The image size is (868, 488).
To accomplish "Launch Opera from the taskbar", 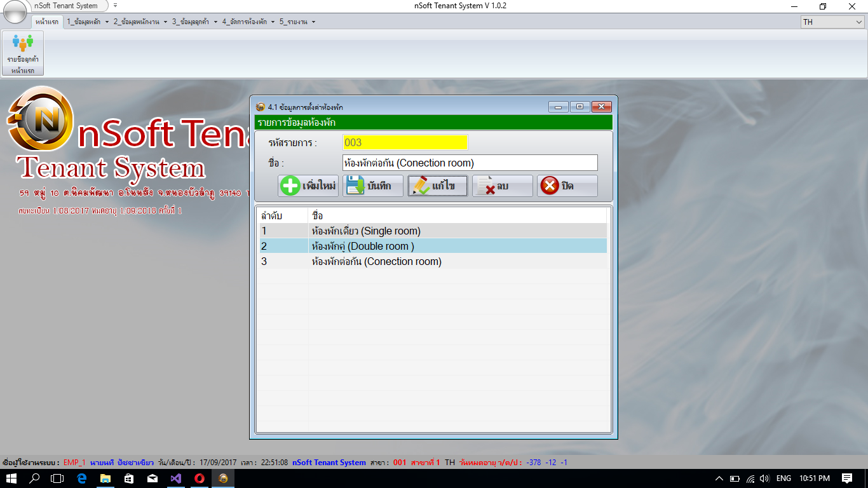I will point(198,480).
